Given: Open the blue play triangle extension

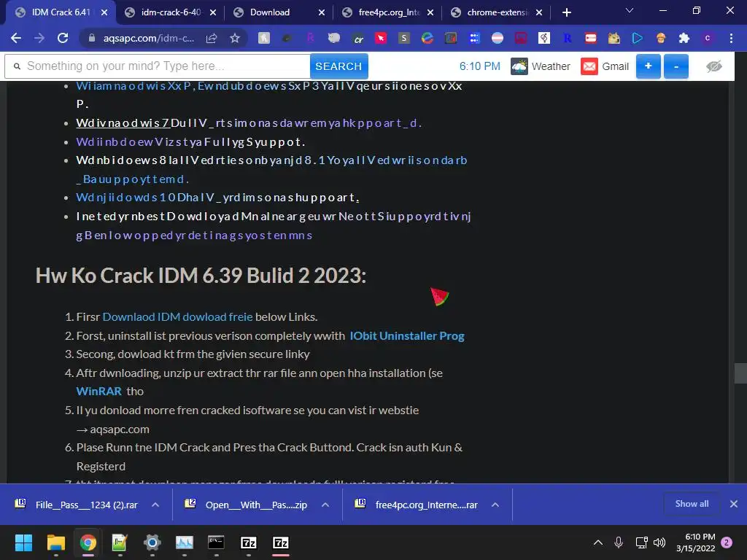Looking at the screenshot, I should [x=638, y=38].
